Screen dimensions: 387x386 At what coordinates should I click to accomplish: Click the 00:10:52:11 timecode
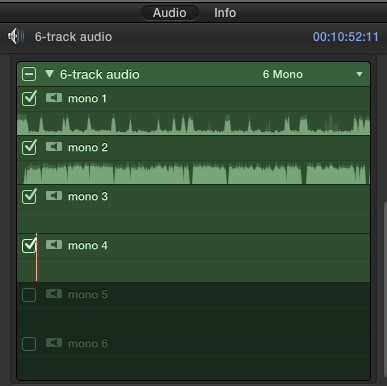[346, 37]
